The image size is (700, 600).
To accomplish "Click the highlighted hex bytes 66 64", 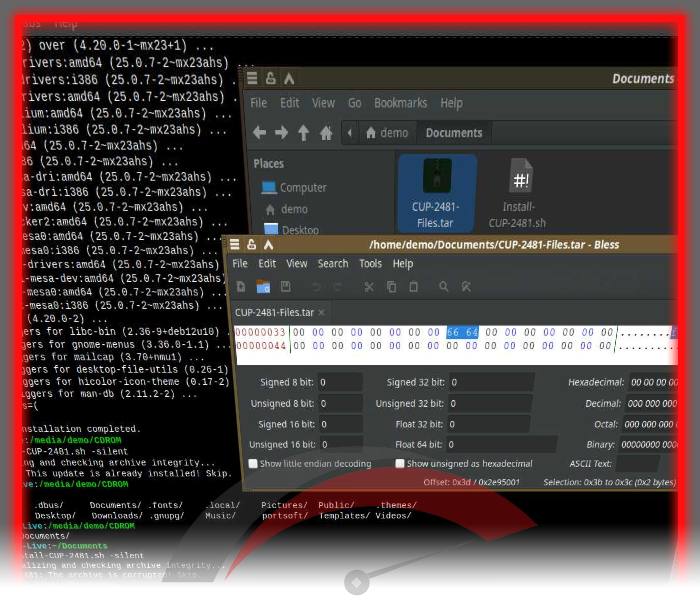I will coord(462,332).
